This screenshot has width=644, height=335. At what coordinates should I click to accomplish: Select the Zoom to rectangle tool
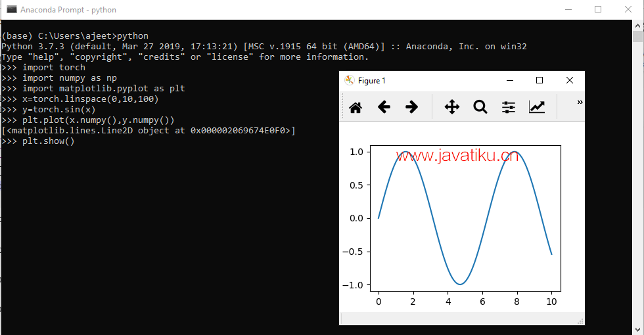tap(480, 107)
